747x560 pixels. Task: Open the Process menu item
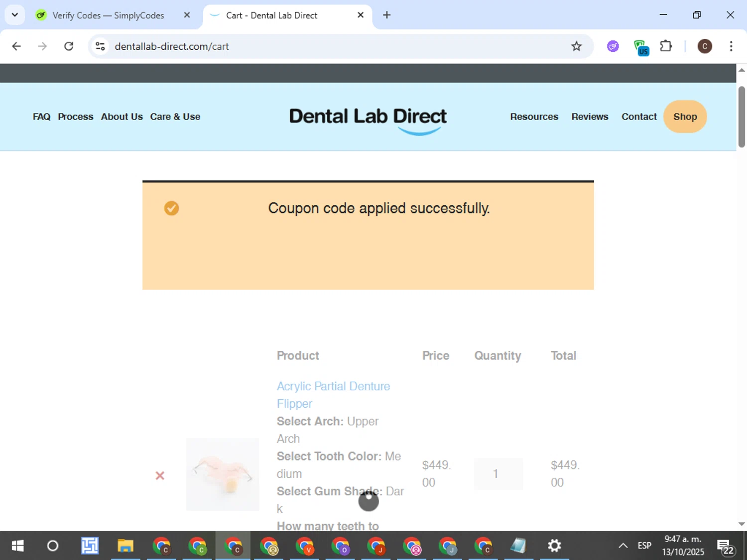pos(76,116)
